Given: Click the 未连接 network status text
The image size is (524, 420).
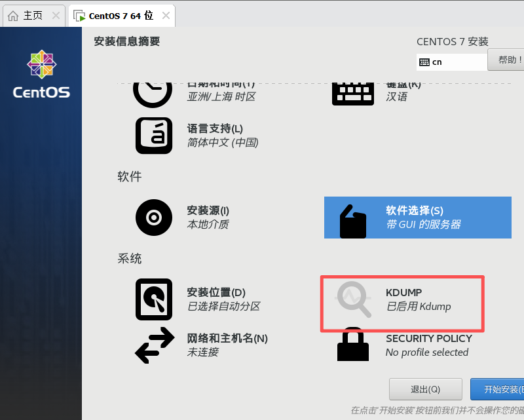Looking at the screenshot, I should coord(203,352).
